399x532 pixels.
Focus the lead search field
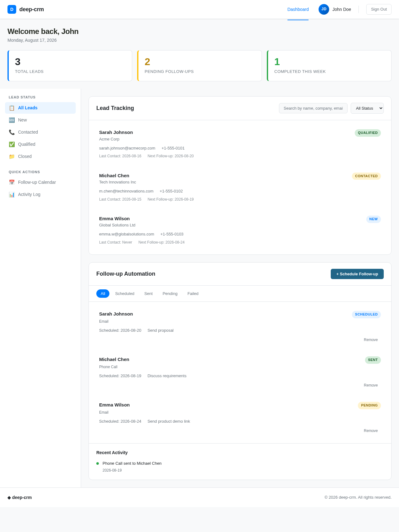[313, 108]
